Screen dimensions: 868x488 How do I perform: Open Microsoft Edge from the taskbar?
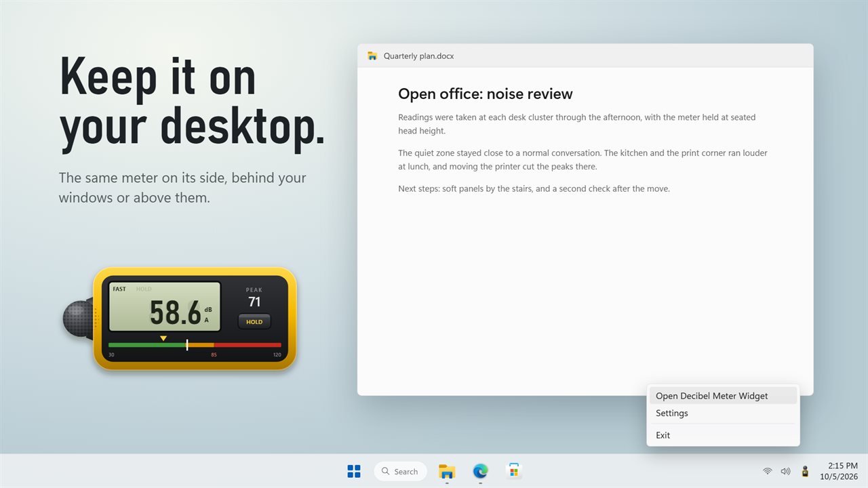click(x=480, y=471)
